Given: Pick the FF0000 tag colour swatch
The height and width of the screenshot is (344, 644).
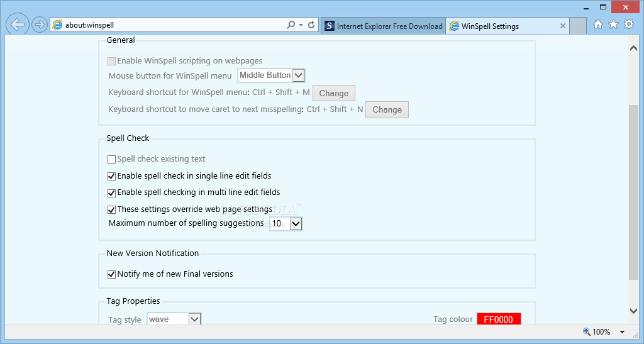Looking at the screenshot, I should (499, 319).
